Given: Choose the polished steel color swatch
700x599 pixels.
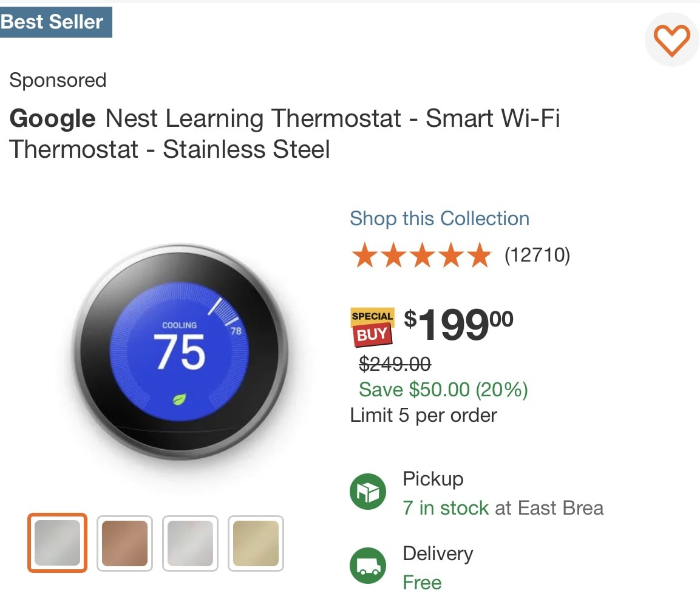Looking at the screenshot, I should click(x=190, y=543).
